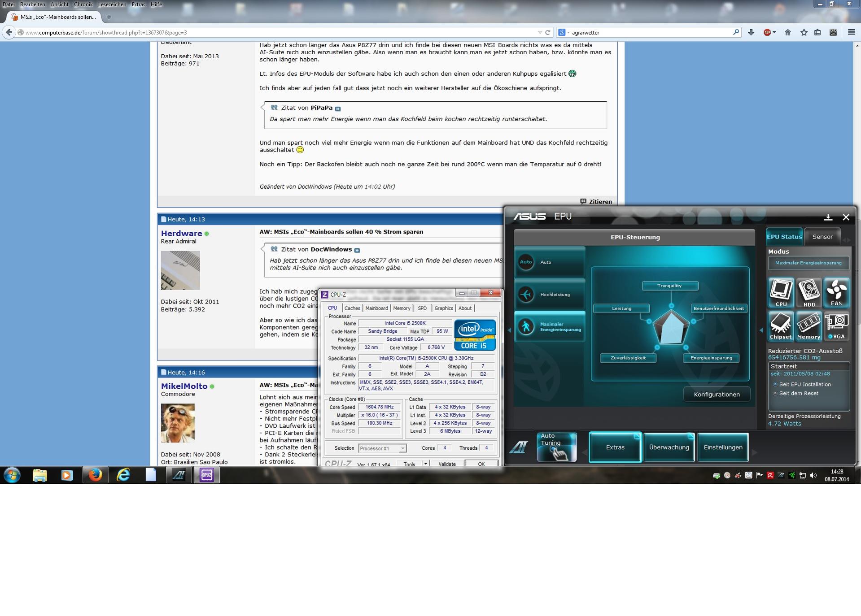Click Validate button in CPU-Z

click(x=447, y=464)
